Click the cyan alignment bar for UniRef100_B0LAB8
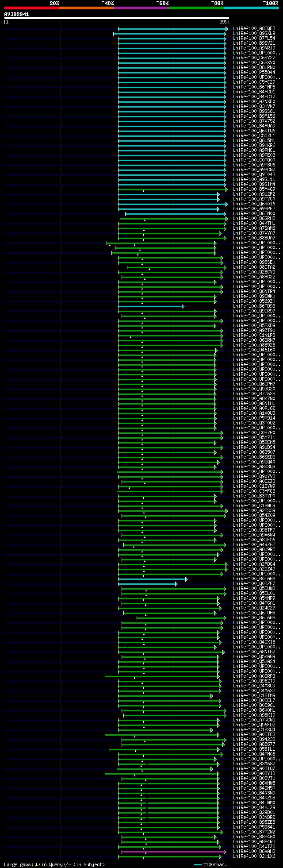Image resolution: width=283 pixels, height=868 pixels. (x=153, y=579)
